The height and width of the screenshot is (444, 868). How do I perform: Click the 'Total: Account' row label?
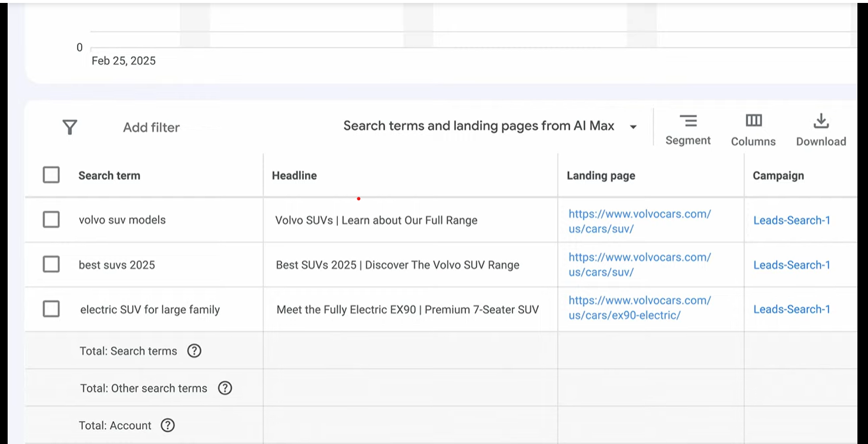115,426
